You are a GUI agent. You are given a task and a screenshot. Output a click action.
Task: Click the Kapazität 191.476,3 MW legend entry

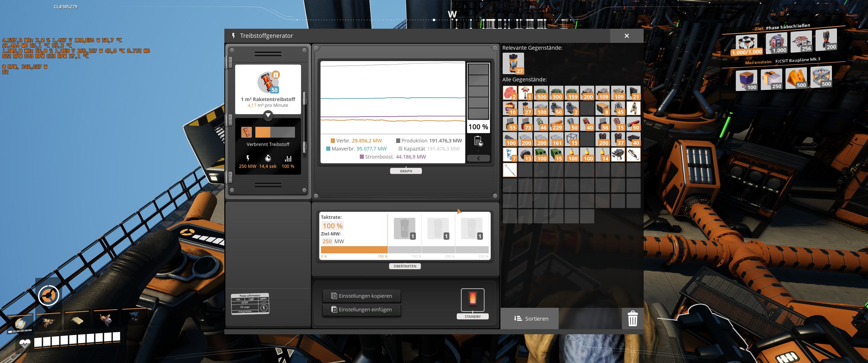point(429,149)
